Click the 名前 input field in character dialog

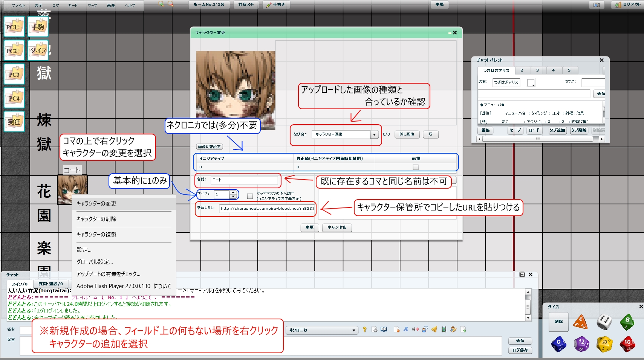click(244, 180)
